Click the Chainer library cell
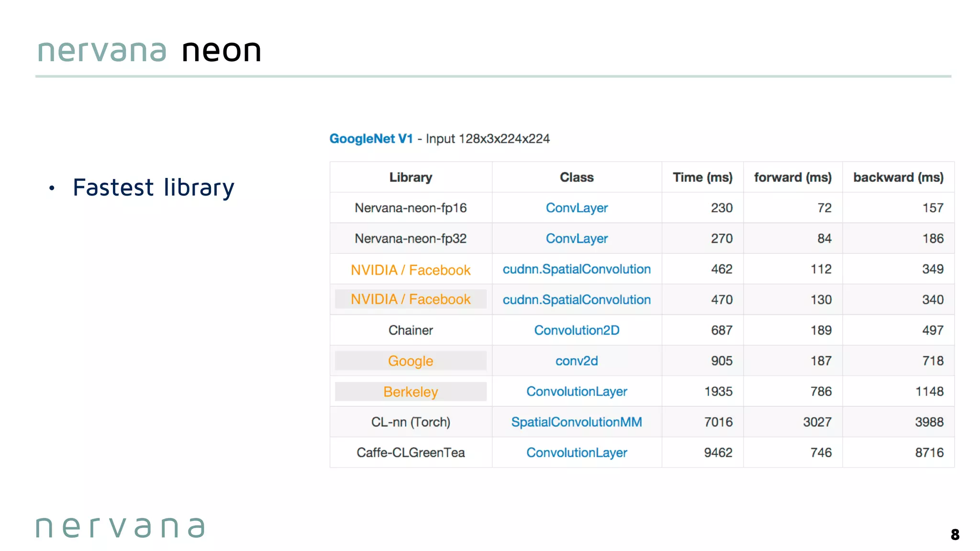 click(411, 331)
